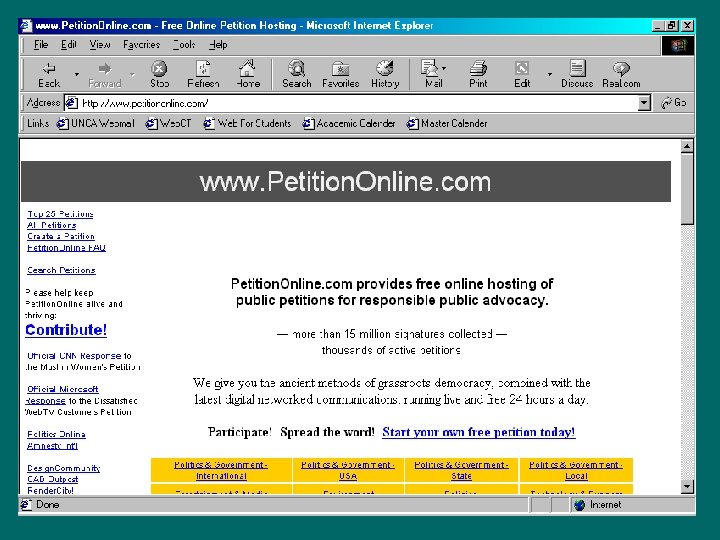Open Official Microsoft Response link
Screen dimensions: 720x540
point(62,389)
